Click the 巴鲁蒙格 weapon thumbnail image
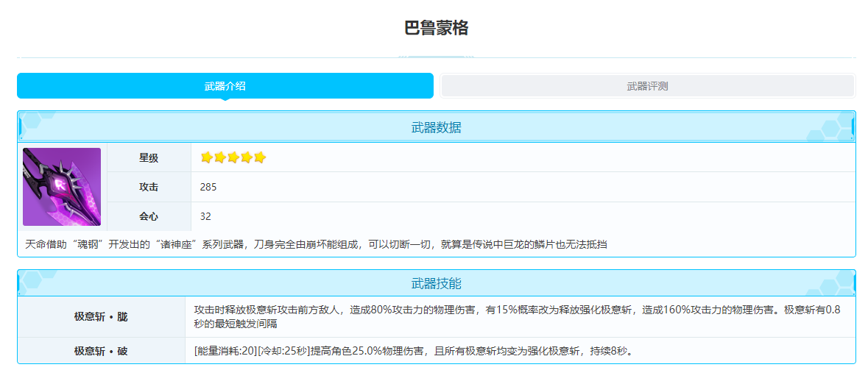The width and height of the screenshot is (868, 370). point(62,186)
